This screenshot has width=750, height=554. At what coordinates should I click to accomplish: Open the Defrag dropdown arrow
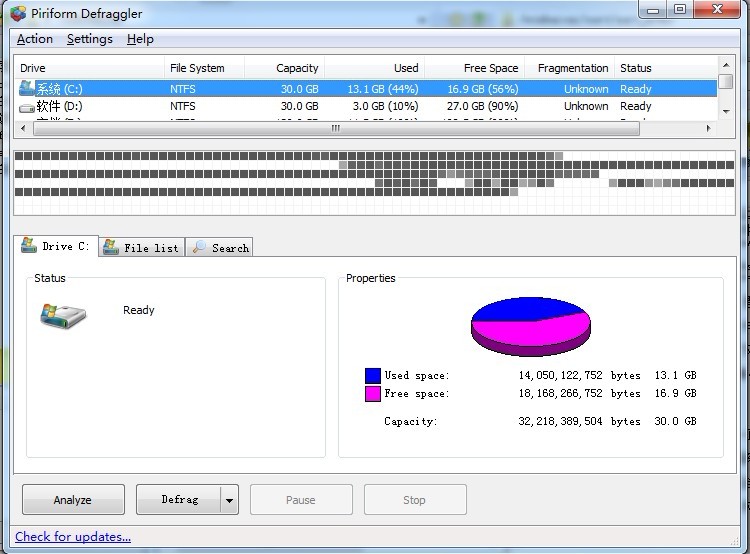click(x=229, y=500)
